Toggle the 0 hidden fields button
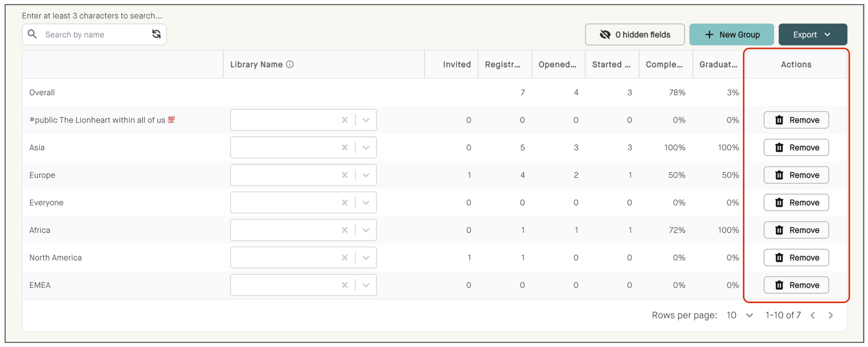 click(634, 35)
